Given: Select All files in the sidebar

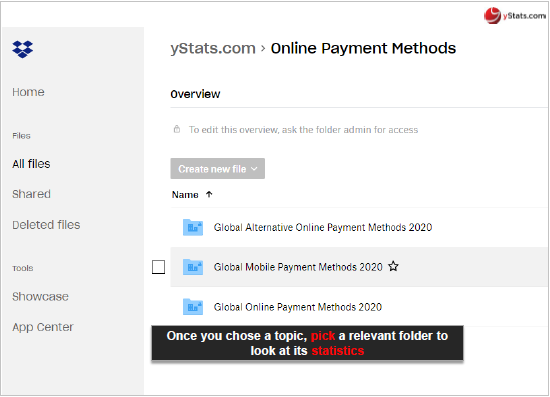Looking at the screenshot, I should tap(31, 164).
